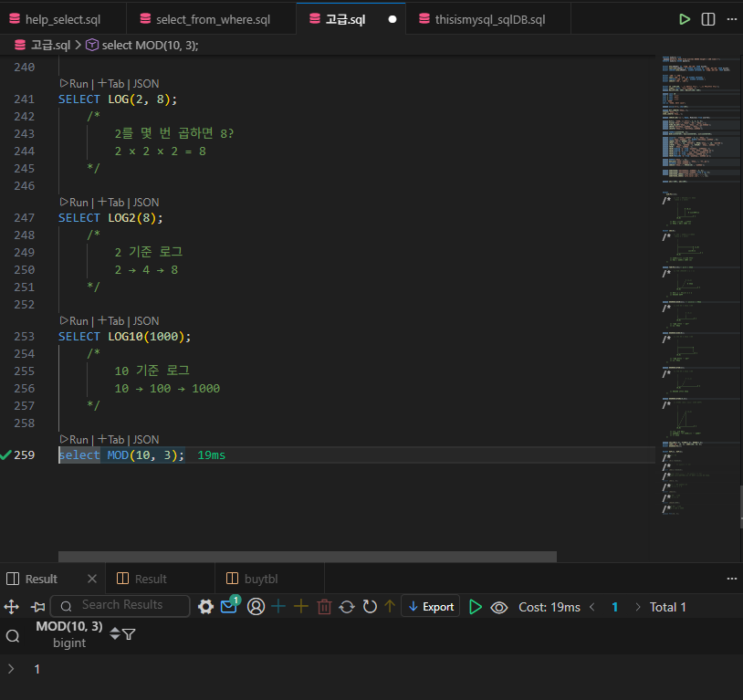The image size is (743, 700).
Task: Show LOG10(1000) result as JSON
Action: pos(145,321)
